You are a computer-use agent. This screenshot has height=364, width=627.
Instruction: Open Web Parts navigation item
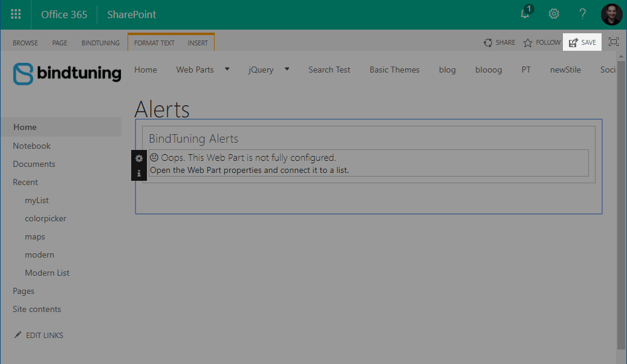click(195, 70)
